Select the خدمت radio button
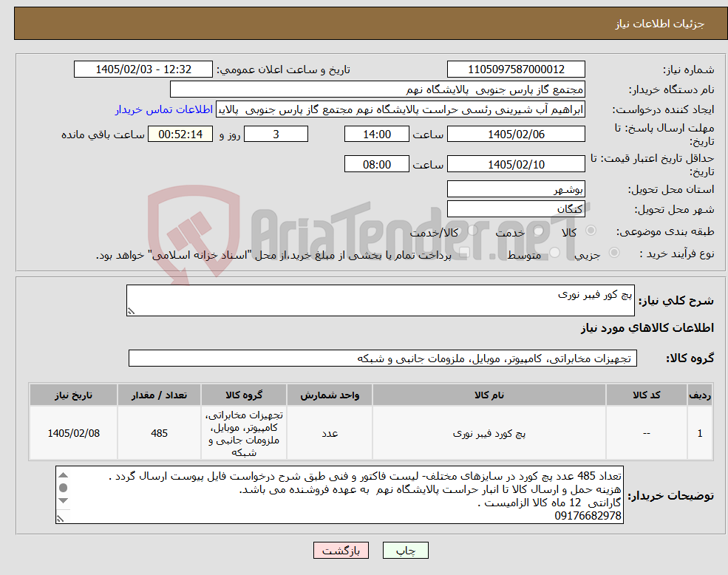728x575 pixels. (x=539, y=231)
